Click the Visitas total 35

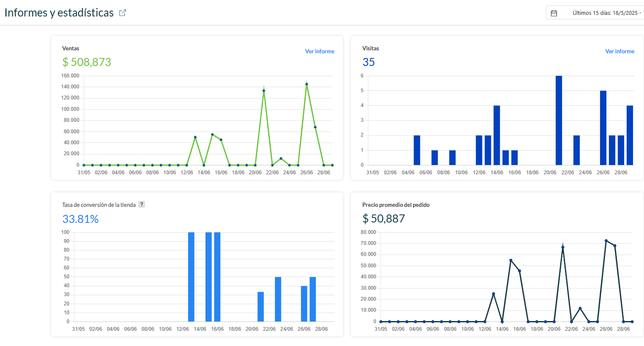[369, 62]
